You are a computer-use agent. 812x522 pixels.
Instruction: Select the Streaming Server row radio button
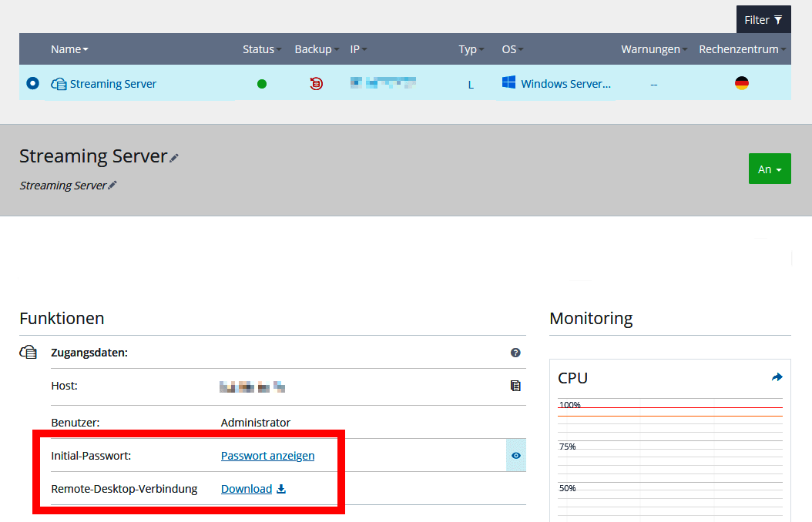pyautogui.click(x=32, y=83)
